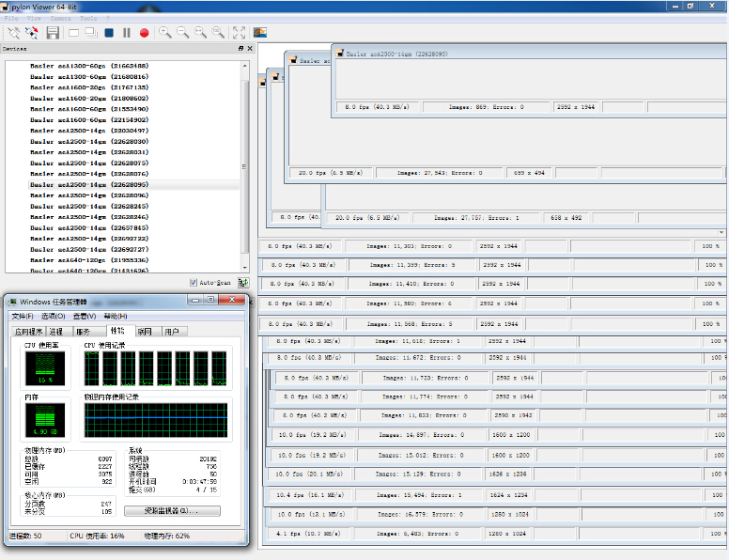The image size is (729, 560).
Task: Click status text 'Images: 27,543; Errors: 0'
Action: pos(440,173)
